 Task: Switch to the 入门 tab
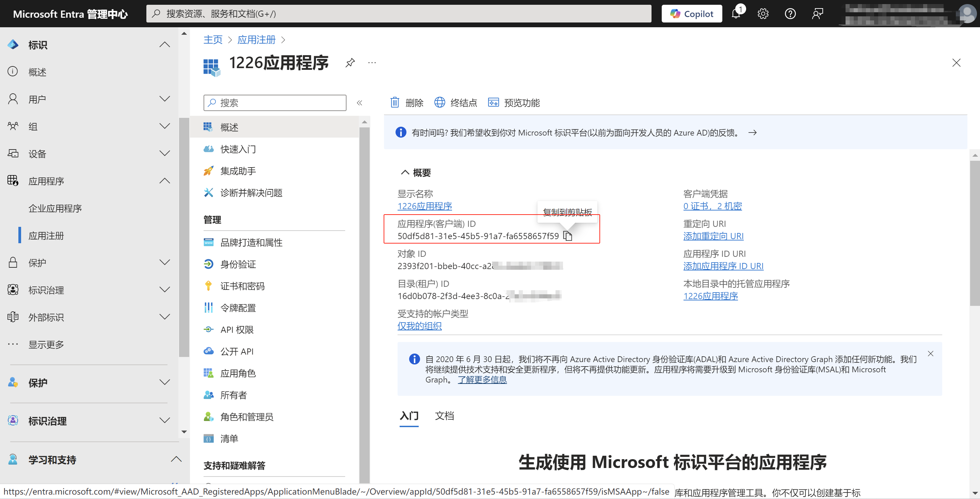(x=409, y=416)
